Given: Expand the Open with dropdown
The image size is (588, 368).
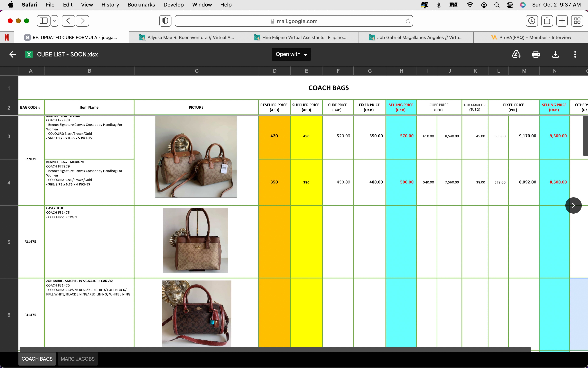Looking at the screenshot, I should click(291, 54).
